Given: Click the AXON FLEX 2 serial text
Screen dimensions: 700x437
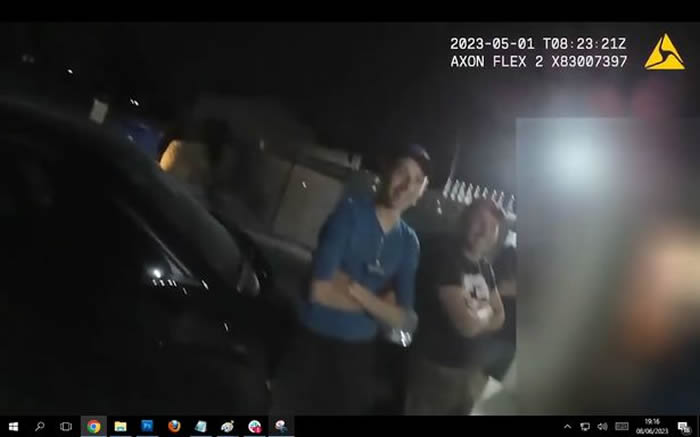Looking at the screenshot, I should [x=538, y=61].
